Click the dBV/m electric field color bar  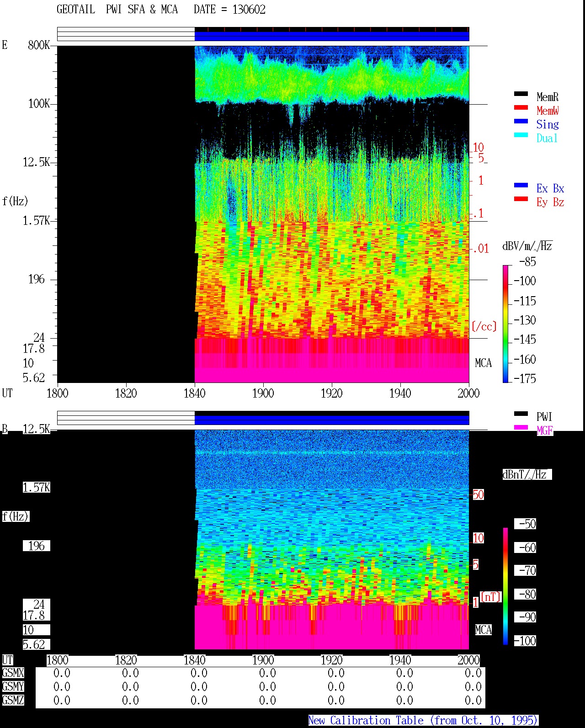point(505,324)
